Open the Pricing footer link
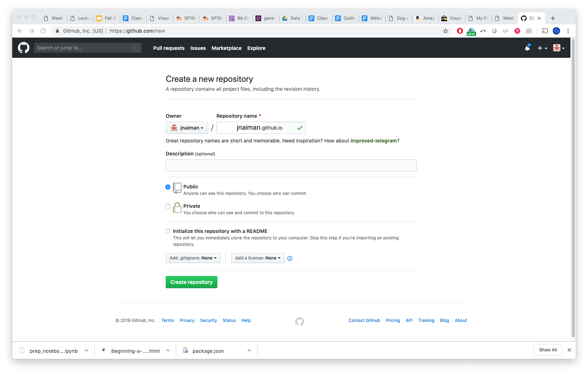This screenshot has height=374, width=588. coord(393,321)
